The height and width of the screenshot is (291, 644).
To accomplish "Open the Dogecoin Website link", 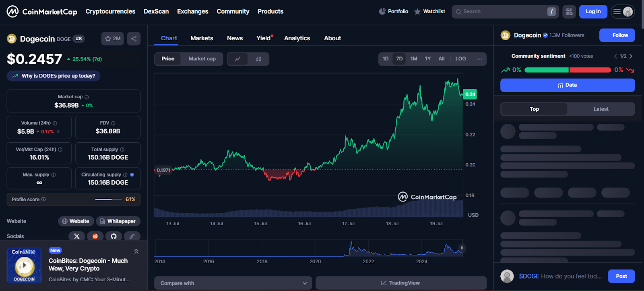I will [76, 221].
